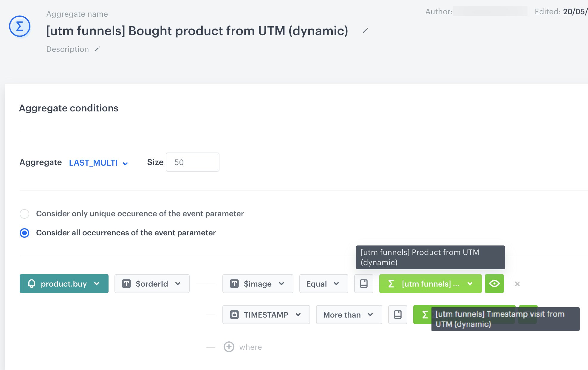The width and height of the screenshot is (588, 370).
Task: Expand the $orderId parameter dropdown
Action: click(x=152, y=284)
